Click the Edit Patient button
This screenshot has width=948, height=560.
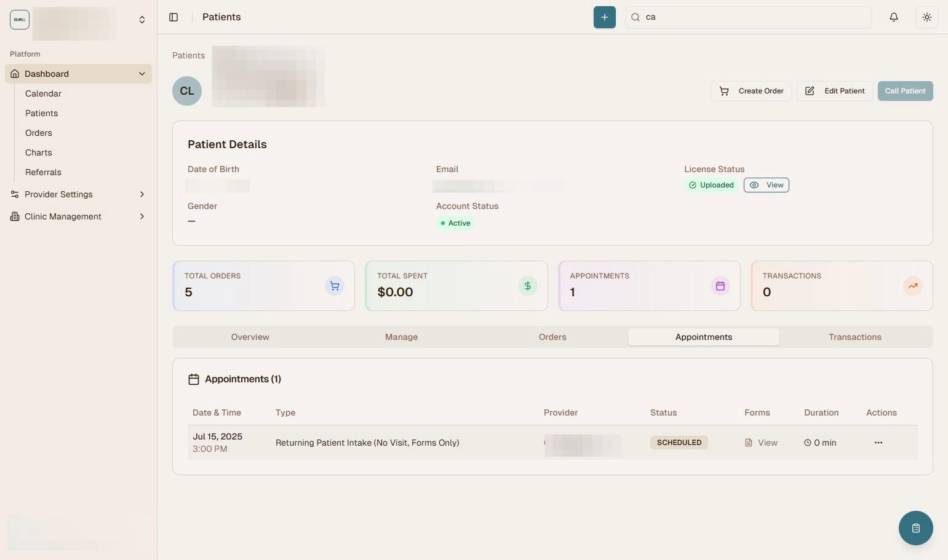tap(834, 91)
